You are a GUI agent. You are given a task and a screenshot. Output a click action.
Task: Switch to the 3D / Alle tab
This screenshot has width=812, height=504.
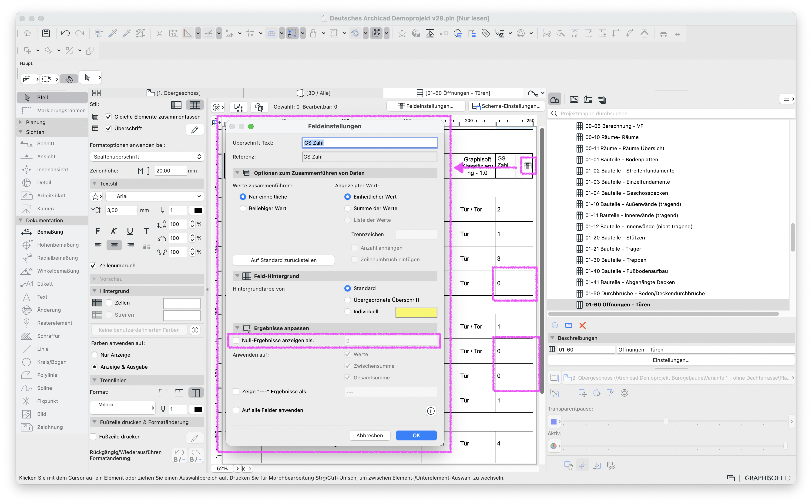pos(314,93)
